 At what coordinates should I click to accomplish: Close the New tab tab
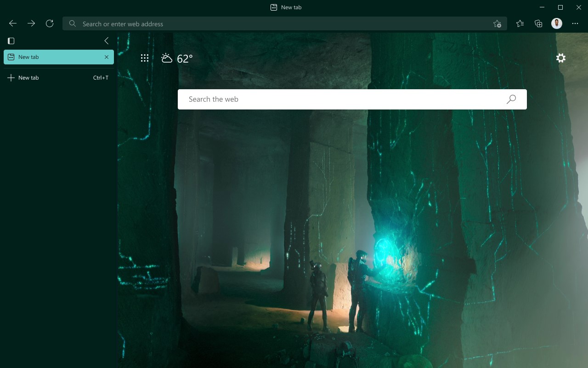tap(107, 57)
